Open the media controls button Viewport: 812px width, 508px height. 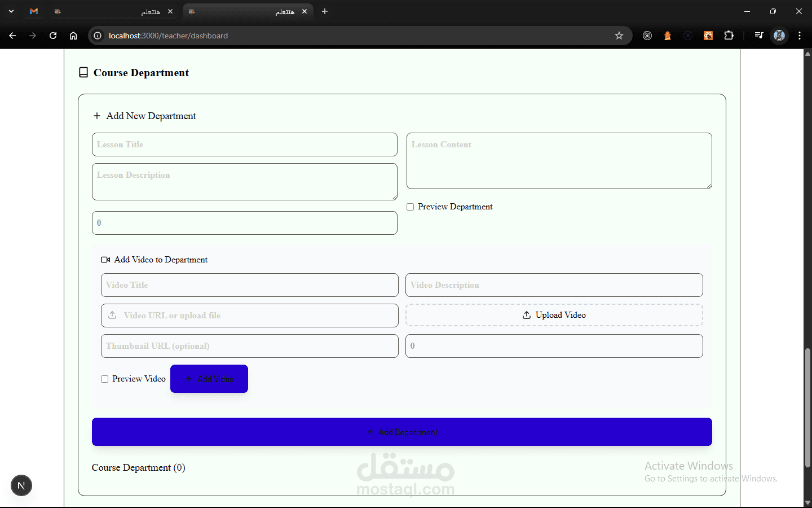[x=759, y=36]
